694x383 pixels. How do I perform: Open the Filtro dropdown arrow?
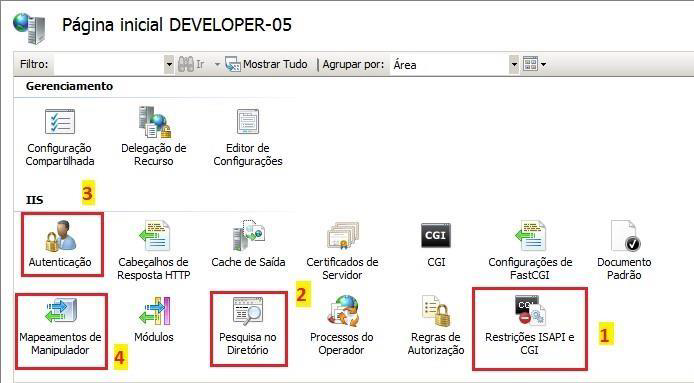point(169,65)
